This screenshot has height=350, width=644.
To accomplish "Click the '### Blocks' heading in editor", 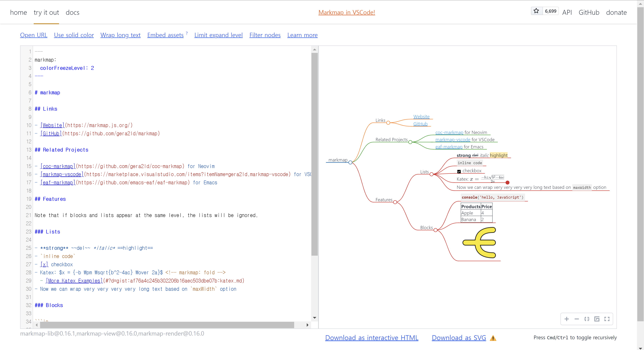I will tap(49, 305).
